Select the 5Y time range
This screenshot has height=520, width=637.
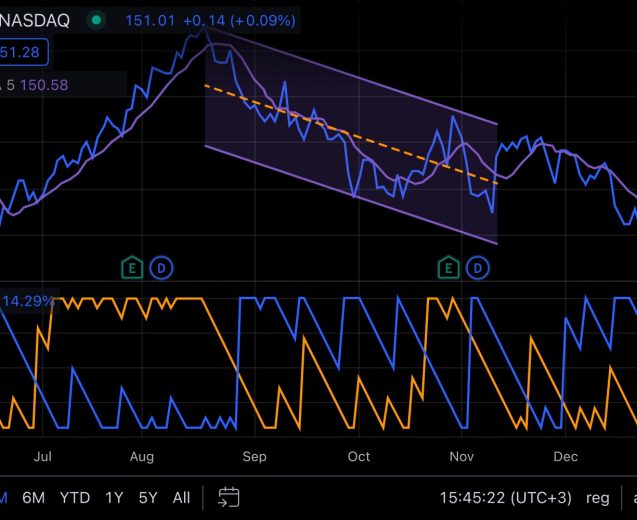click(148, 498)
